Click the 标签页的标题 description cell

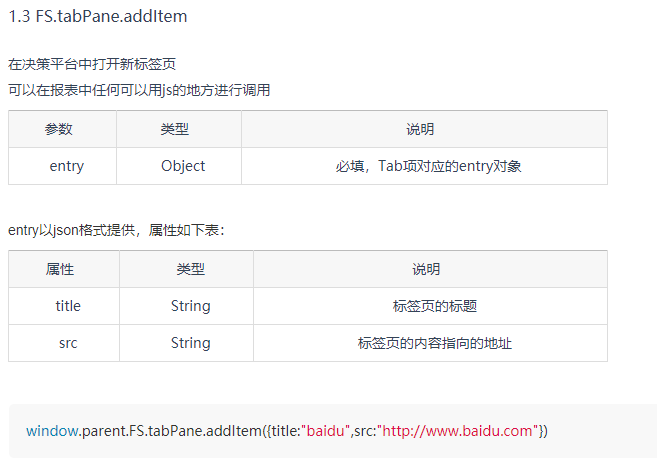[x=430, y=306]
